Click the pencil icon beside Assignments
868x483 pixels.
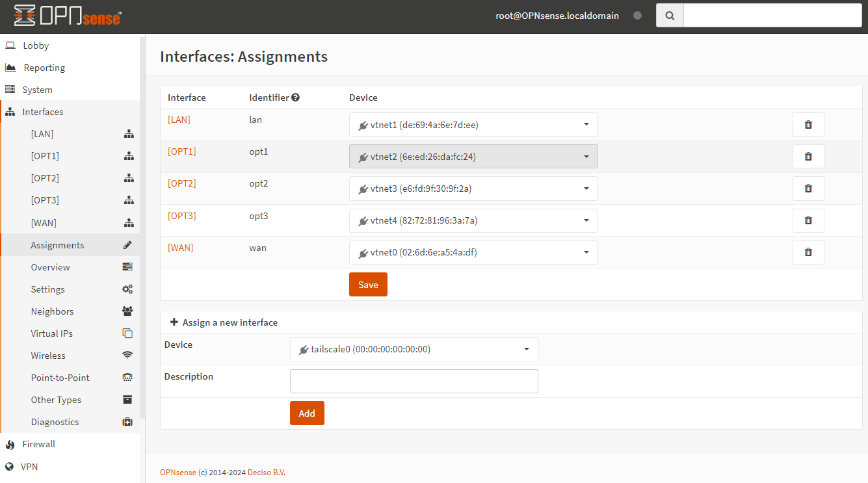tap(127, 245)
